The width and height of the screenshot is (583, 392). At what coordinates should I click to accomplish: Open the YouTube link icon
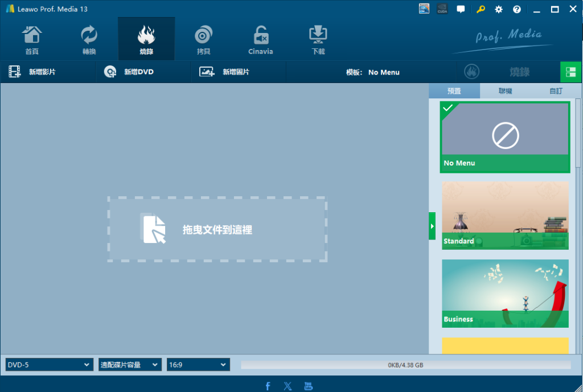pos(308,386)
